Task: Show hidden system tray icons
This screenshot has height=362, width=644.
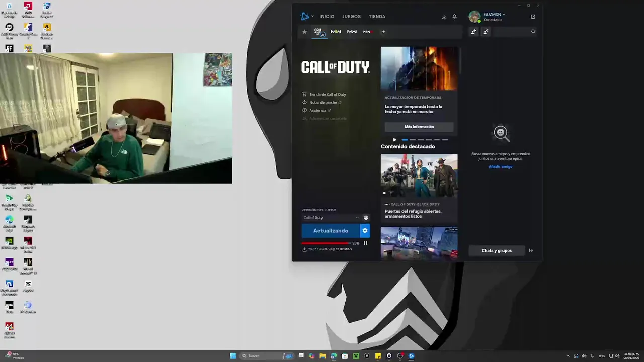Action: tap(568, 356)
